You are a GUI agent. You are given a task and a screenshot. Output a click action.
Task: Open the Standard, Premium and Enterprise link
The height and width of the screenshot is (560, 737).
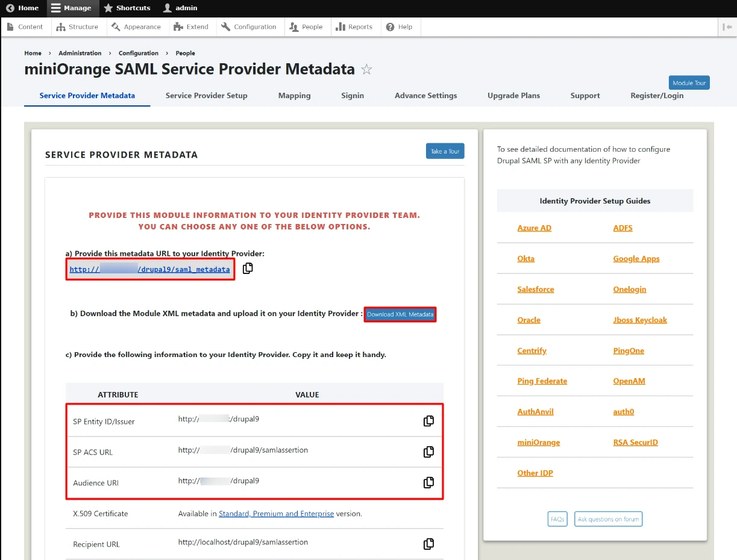coord(276,514)
